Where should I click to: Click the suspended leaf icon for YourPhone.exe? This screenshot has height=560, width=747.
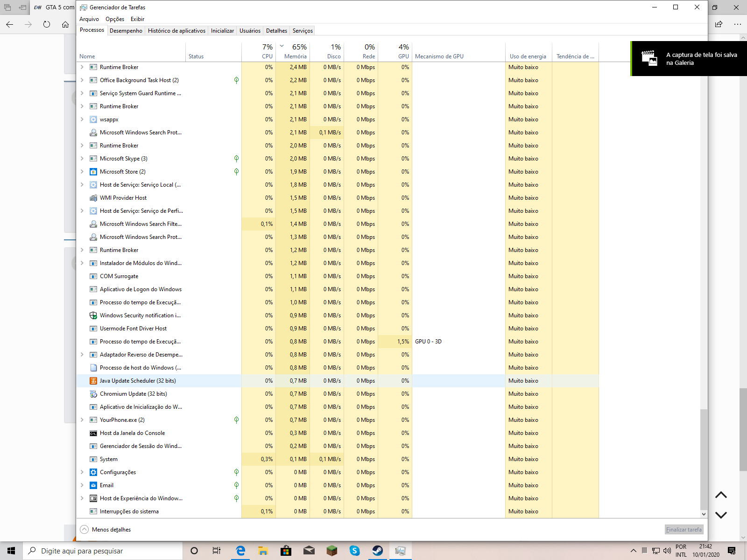pyautogui.click(x=236, y=420)
